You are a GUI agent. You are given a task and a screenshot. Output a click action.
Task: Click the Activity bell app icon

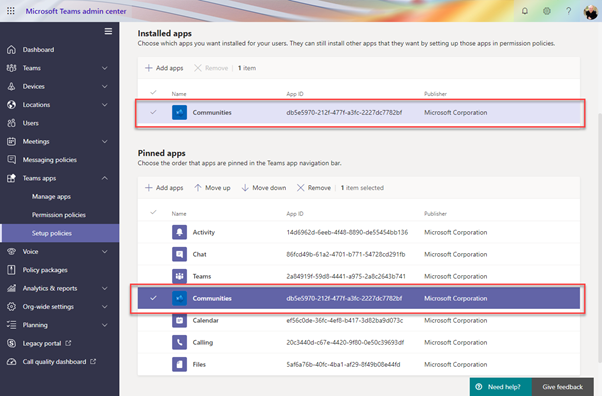[x=179, y=232]
